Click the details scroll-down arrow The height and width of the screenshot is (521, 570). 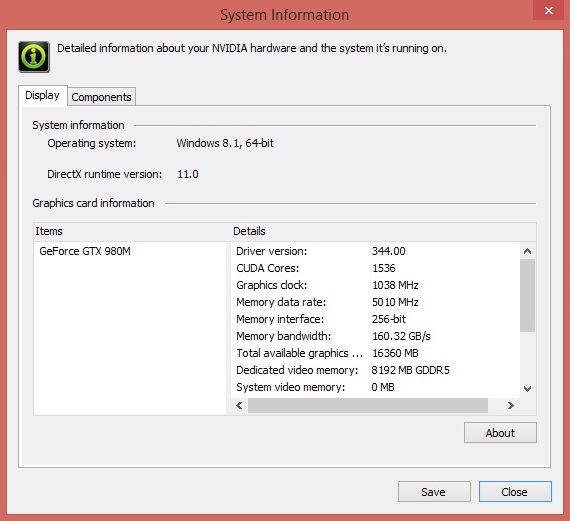(x=527, y=389)
